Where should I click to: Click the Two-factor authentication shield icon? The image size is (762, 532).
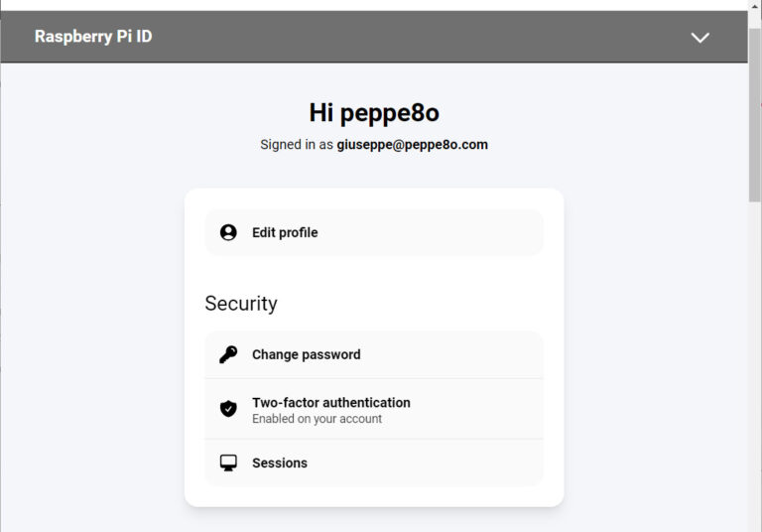[228, 409]
